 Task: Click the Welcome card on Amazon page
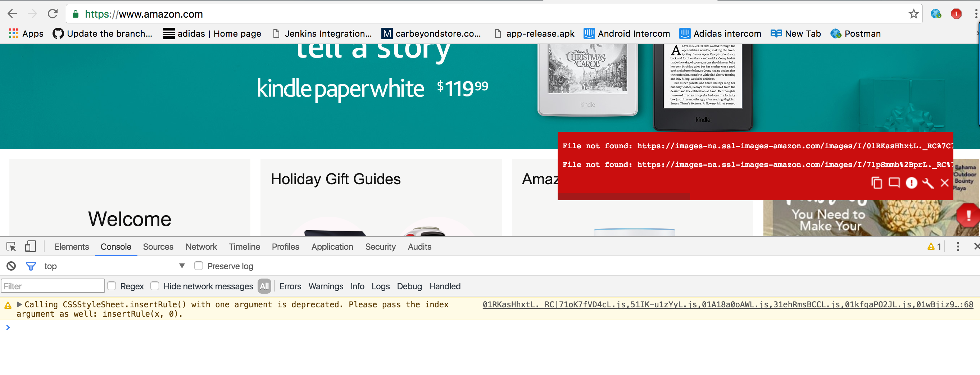pos(130,197)
